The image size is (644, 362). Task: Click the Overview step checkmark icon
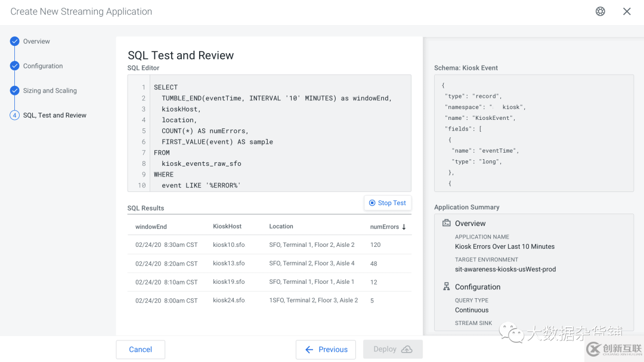point(15,41)
